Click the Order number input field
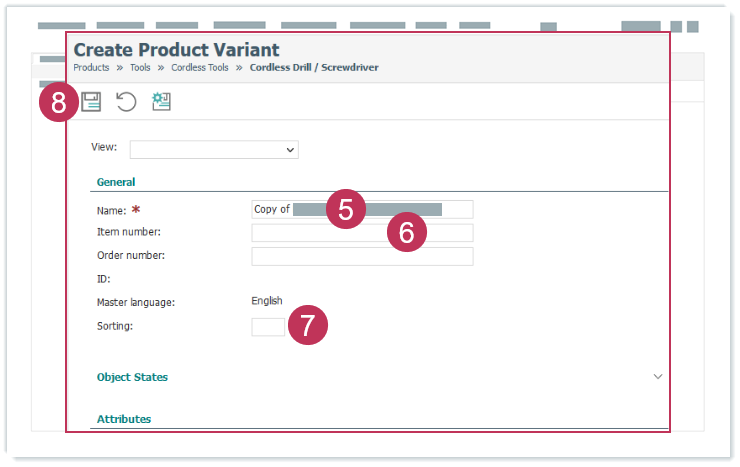740x467 pixels. click(362, 256)
